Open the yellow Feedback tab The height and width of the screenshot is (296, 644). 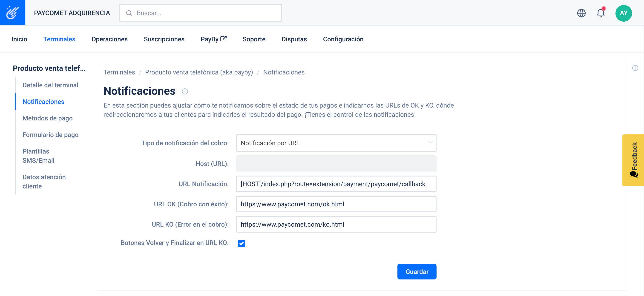[x=633, y=160]
